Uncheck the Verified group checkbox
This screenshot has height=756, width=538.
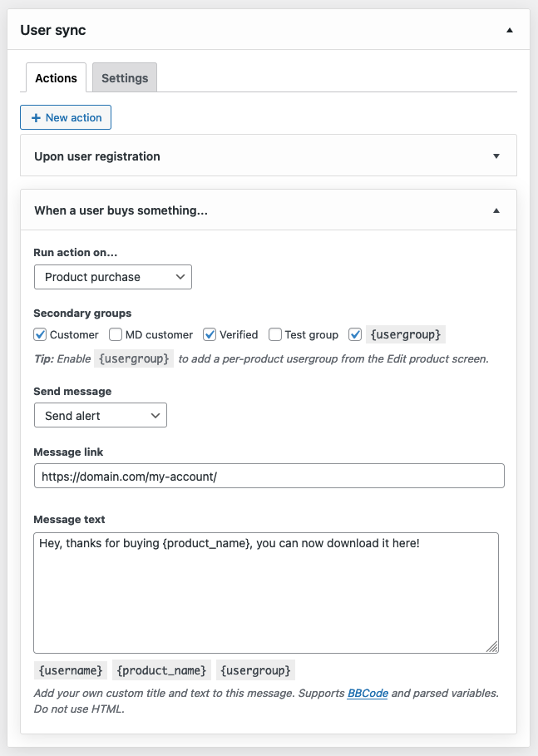[210, 334]
